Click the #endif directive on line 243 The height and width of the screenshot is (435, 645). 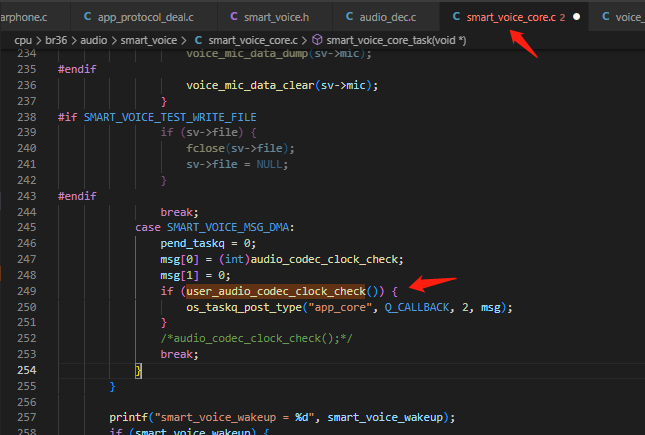(x=77, y=196)
